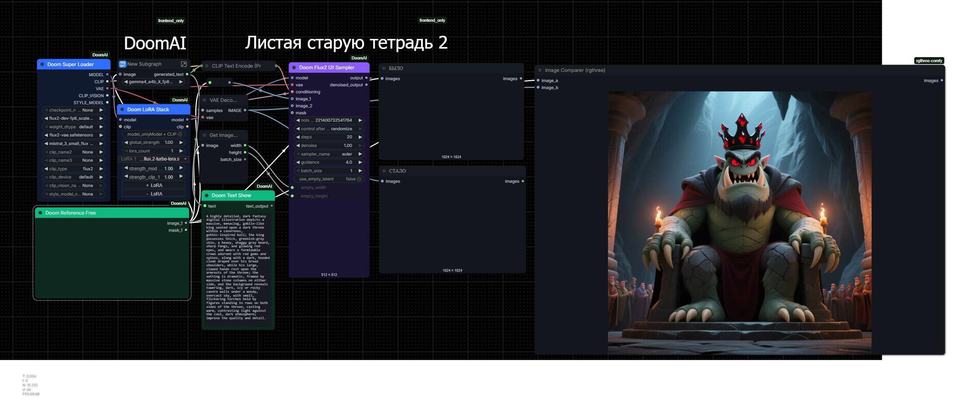Click the image_b input port

tap(538, 87)
